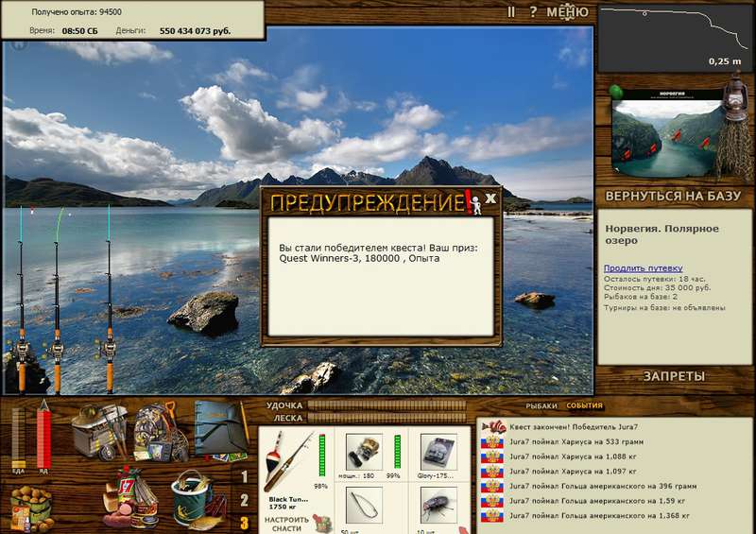This screenshot has width=756, height=534.
Task: Click event Хариуса на 533 грамм
Action: [576, 442]
